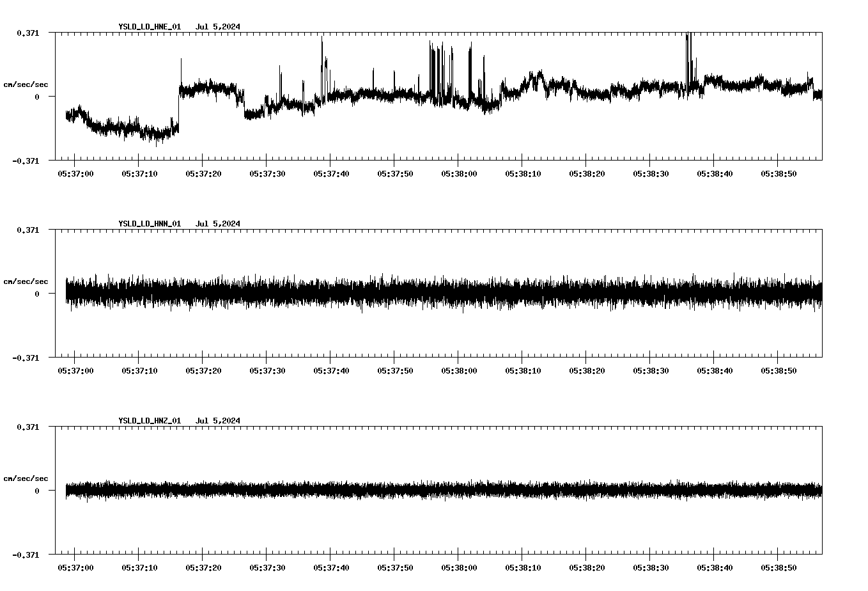Click the Jul 5,2024 date on the HNZ plot

[219, 421]
